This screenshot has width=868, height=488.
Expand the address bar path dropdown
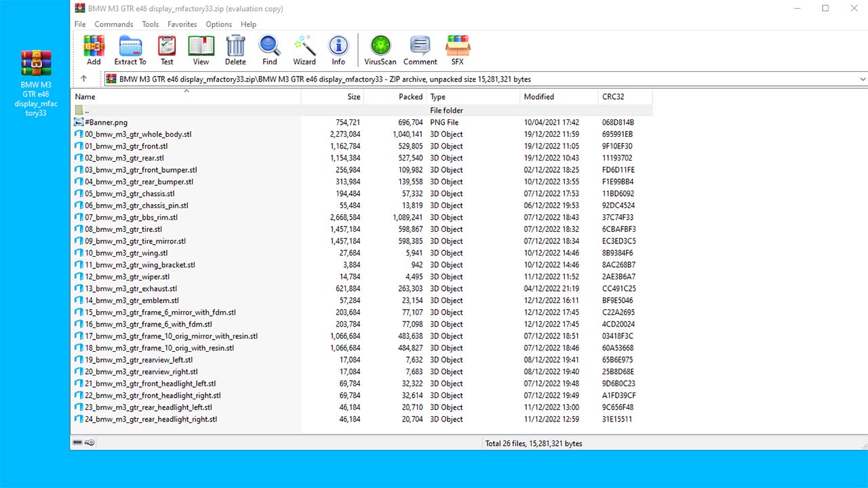(x=863, y=79)
